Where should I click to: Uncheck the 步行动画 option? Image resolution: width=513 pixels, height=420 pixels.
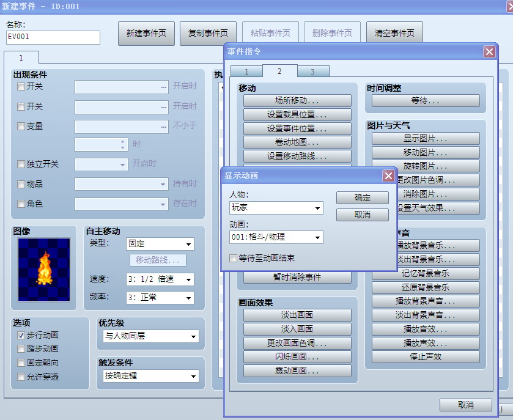click(x=21, y=335)
